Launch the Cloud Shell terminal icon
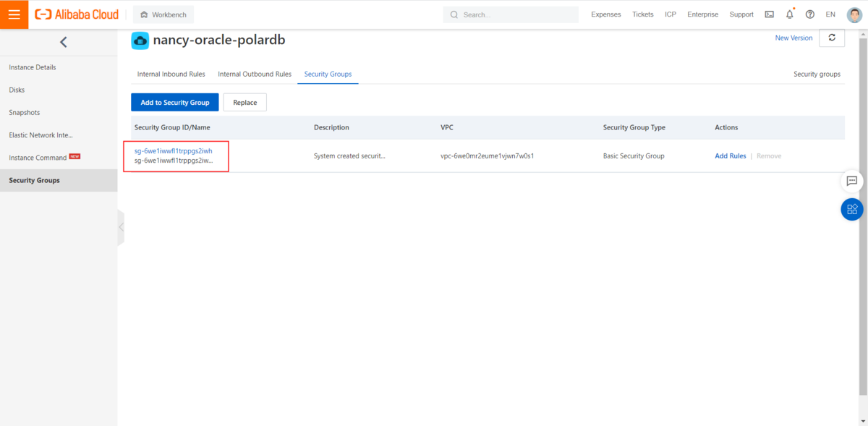868x426 pixels. click(x=769, y=14)
